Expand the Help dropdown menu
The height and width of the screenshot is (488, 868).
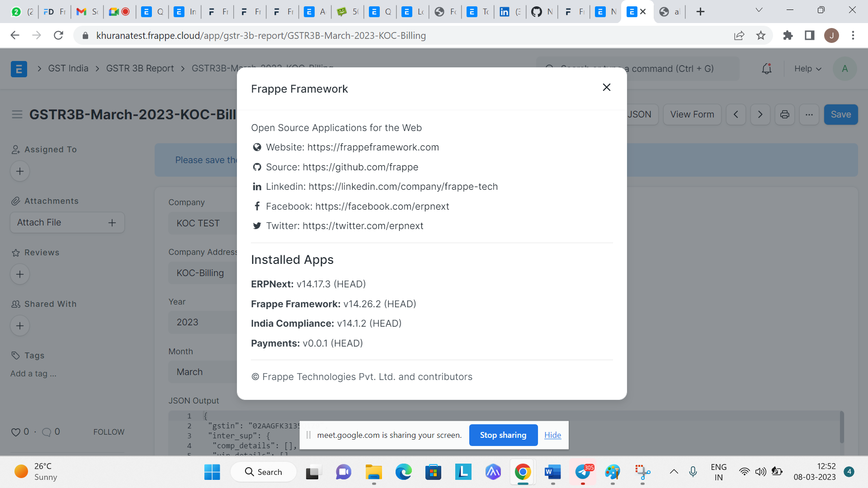tap(807, 69)
